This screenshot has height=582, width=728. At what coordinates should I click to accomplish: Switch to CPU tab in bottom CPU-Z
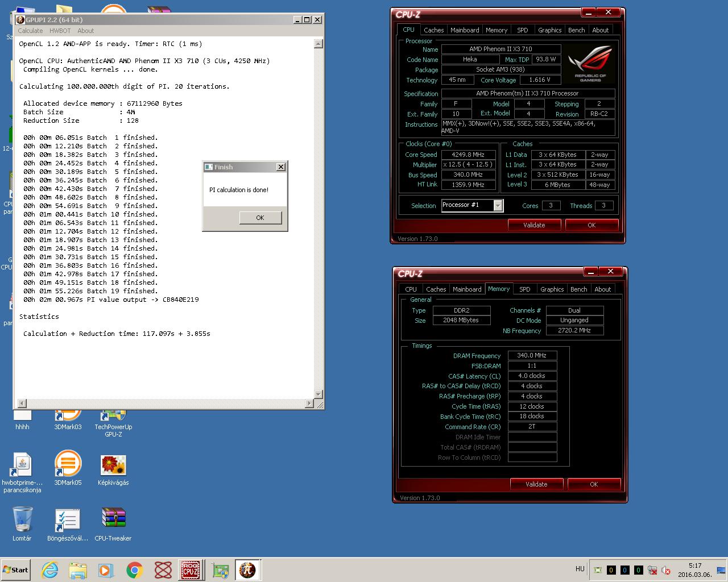411,289
